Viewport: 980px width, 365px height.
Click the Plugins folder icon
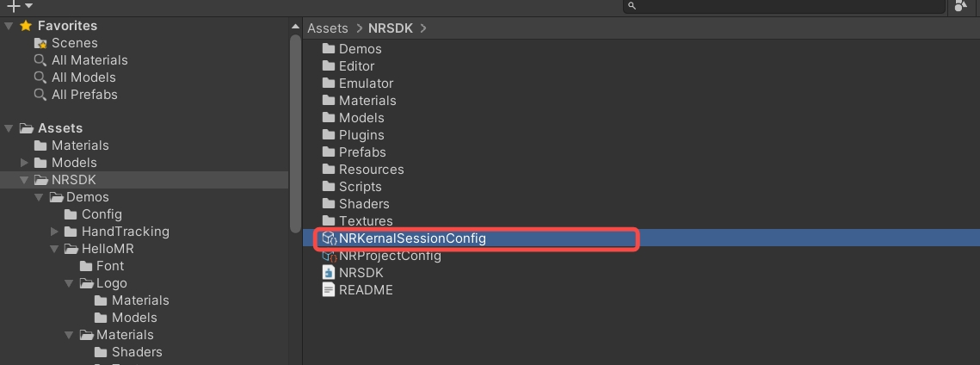[329, 135]
